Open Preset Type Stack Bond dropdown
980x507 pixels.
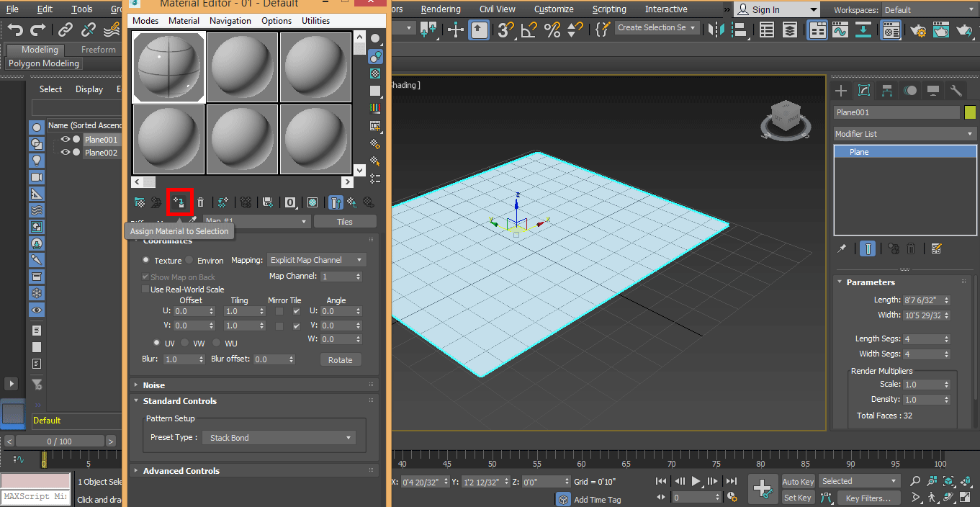(279, 437)
